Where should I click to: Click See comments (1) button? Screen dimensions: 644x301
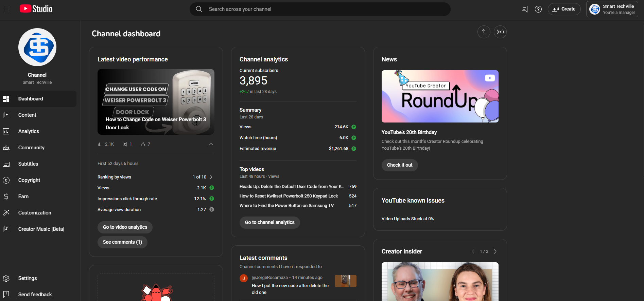tap(122, 242)
